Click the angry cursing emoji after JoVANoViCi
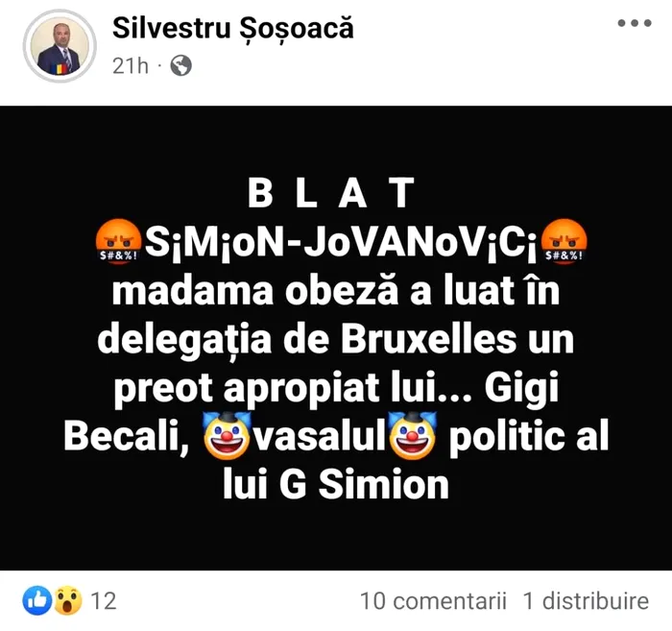The width and height of the screenshot is (672, 631). pos(564,241)
